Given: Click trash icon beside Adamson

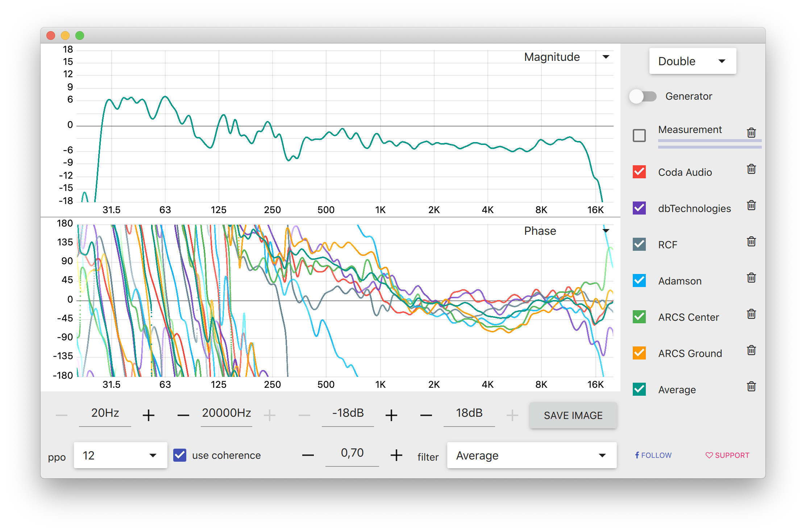Looking at the screenshot, I should pyautogui.click(x=751, y=278).
